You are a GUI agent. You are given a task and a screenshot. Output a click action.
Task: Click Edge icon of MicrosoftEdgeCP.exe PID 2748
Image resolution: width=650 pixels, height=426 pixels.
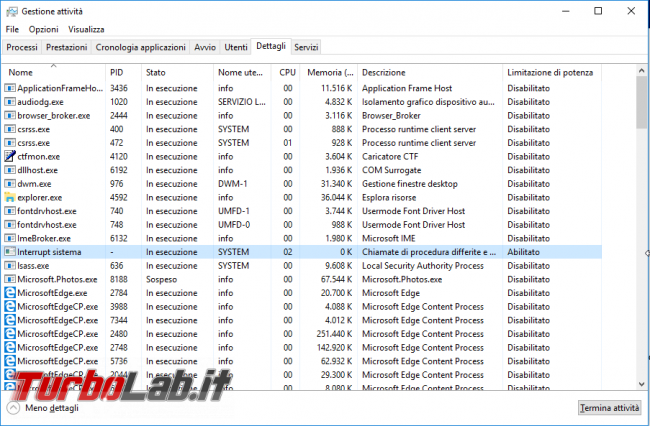coord(10,347)
